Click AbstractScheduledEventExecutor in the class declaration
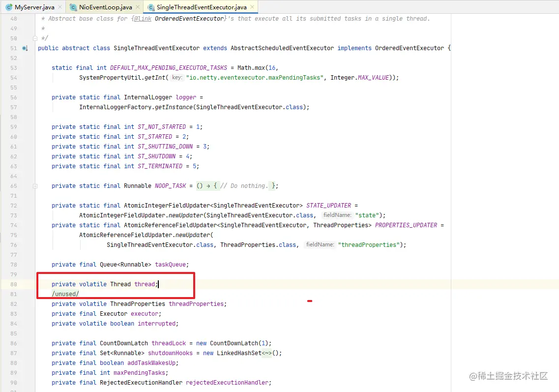Viewport: 559px width, 392px height. pyautogui.click(x=282, y=48)
